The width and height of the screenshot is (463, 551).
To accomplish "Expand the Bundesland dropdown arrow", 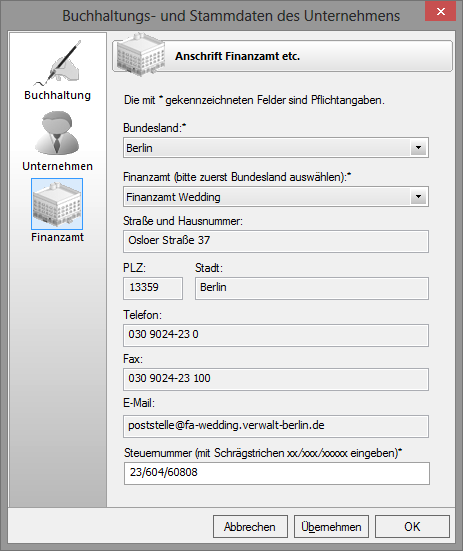I will [x=418, y=148].
